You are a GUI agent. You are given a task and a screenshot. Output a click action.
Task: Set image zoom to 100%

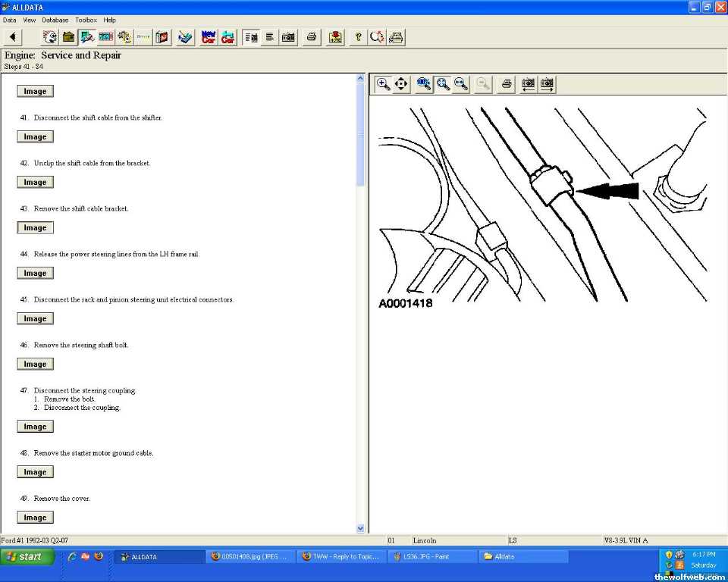click(424, 84)
